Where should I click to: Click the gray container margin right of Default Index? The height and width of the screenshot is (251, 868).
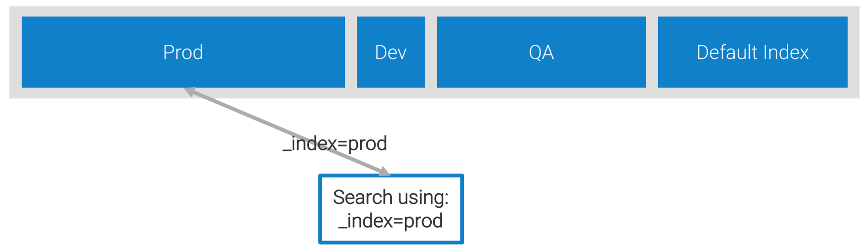pos(853,52)
